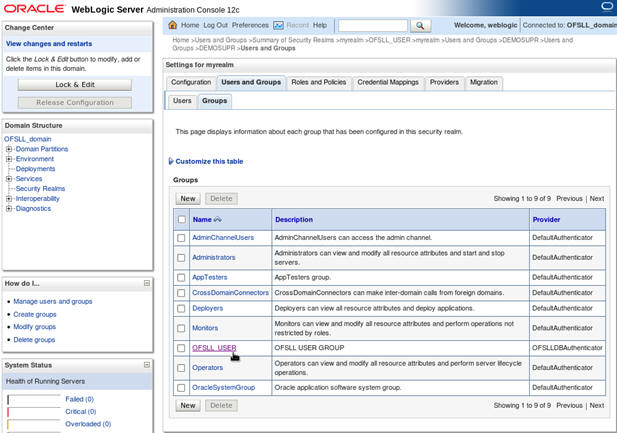The height and width of the screenshot is (433, 617).
Task: Check the CrossDomainConnectors row checkbox
Action: [181, 293]
